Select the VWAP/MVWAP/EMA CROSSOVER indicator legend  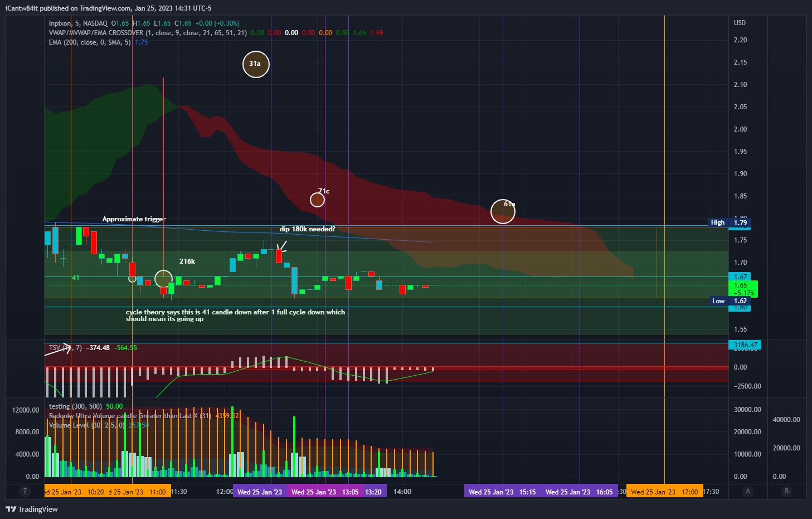coord(148,33)
